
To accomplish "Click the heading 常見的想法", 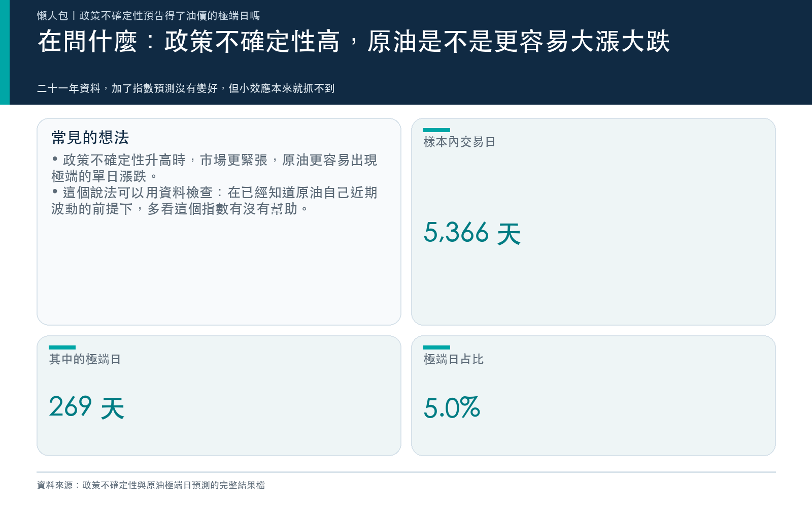I will point(90,137).
